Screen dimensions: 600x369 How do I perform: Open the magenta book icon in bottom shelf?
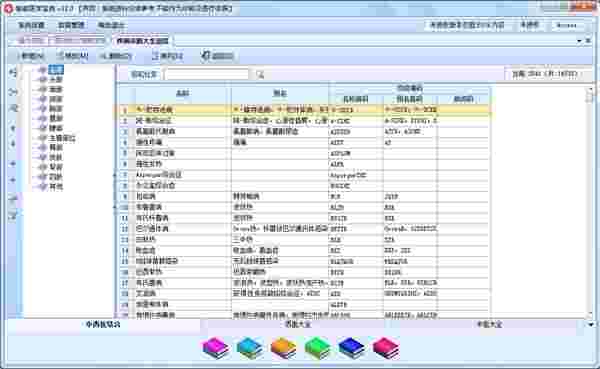click(216, 348)
